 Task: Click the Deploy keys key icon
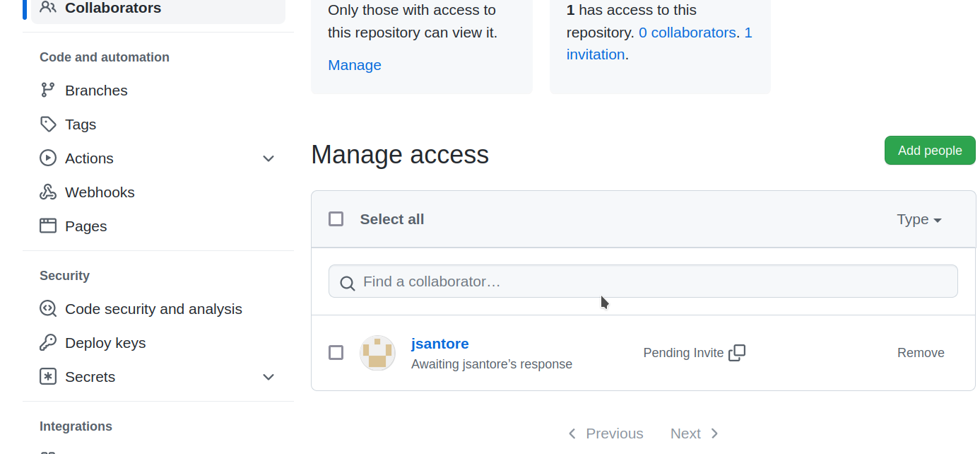(x=48, y=343)
